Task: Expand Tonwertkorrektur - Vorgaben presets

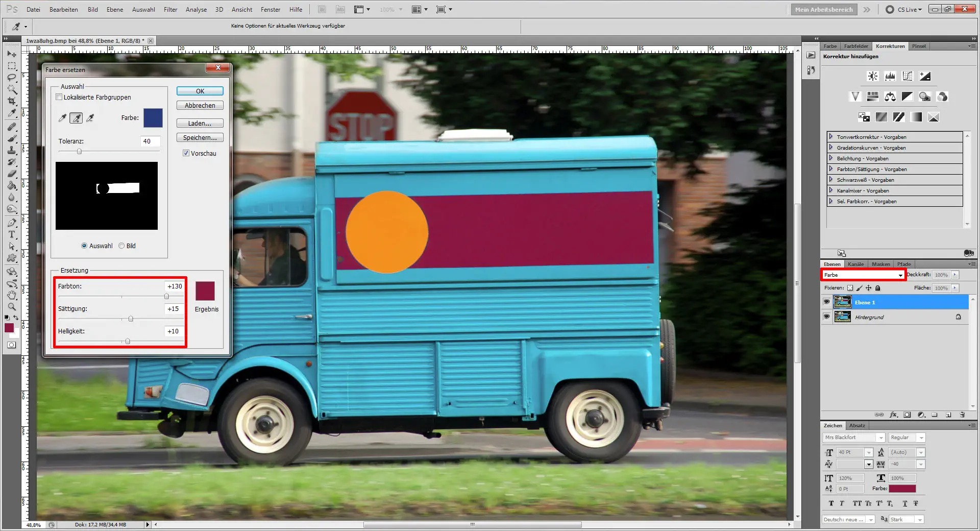Action: coord(831,137)
